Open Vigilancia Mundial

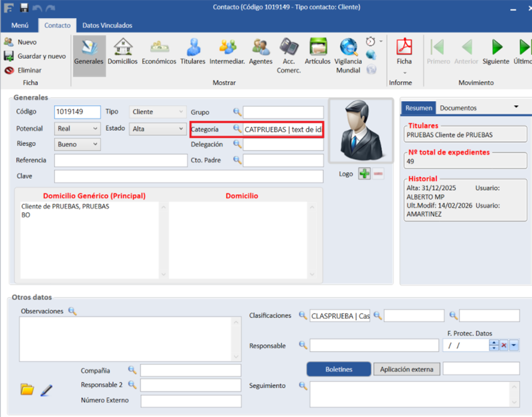[348, 53]
